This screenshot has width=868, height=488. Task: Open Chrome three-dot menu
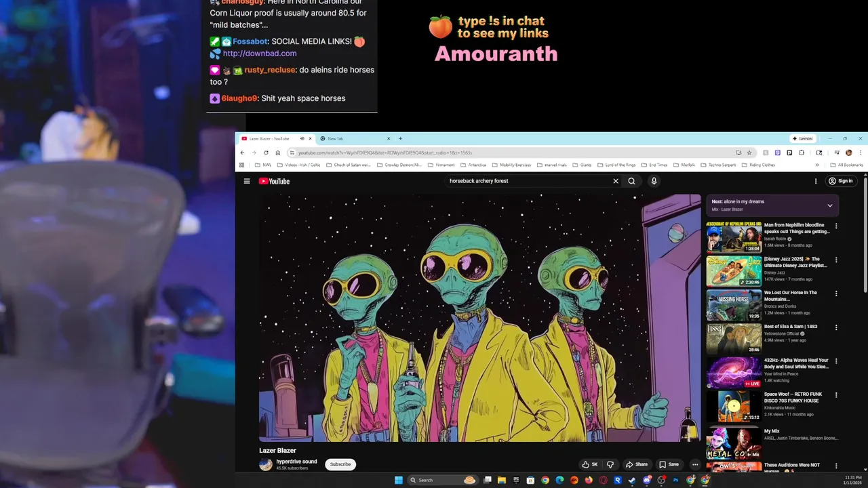pyautogui.click(x=861, y=152)
